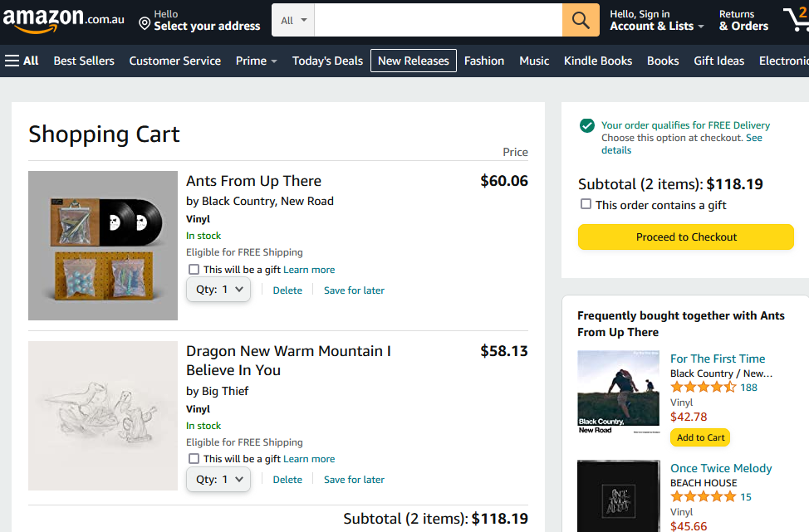Check the This order contains a gift checkbox

coord(586,203)
